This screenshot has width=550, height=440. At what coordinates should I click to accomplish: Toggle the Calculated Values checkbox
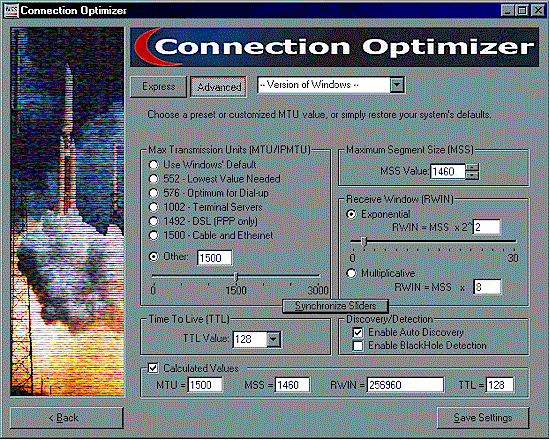(x=153, y=368)
